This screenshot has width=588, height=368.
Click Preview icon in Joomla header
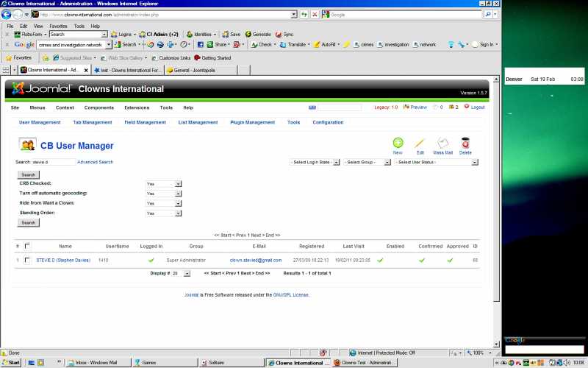(406, 107)
